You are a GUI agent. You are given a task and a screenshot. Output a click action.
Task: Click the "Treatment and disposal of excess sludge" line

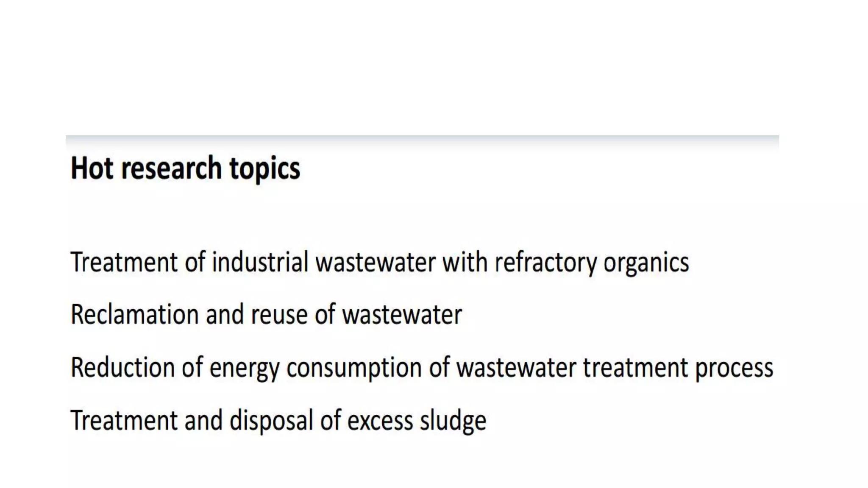tap(278, 420)
